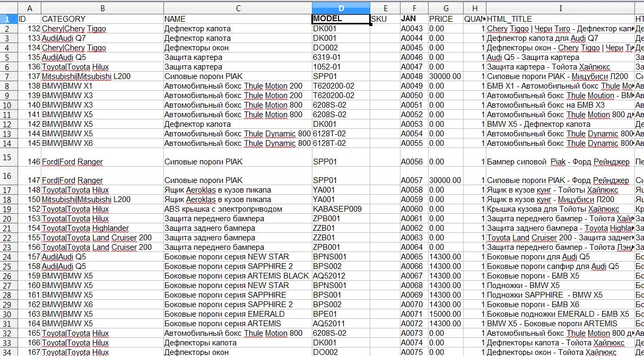Select model cell AQ52012
The image size is (644, 356).
click(341, 276)
